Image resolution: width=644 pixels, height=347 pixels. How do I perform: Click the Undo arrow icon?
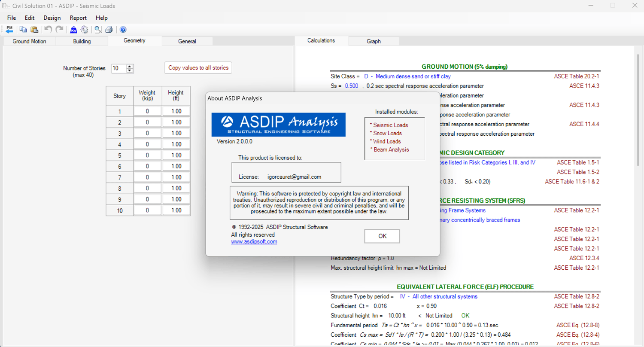click(x=48, y=30)
